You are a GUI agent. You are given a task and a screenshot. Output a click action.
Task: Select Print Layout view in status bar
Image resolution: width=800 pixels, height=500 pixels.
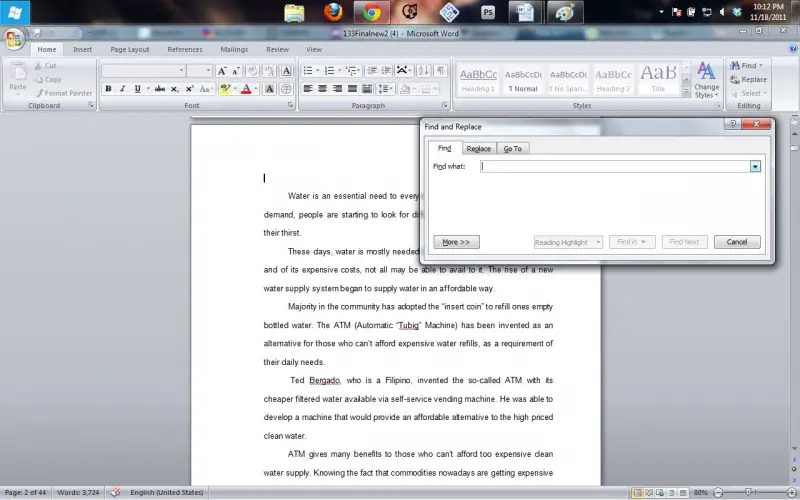(637, 493)
